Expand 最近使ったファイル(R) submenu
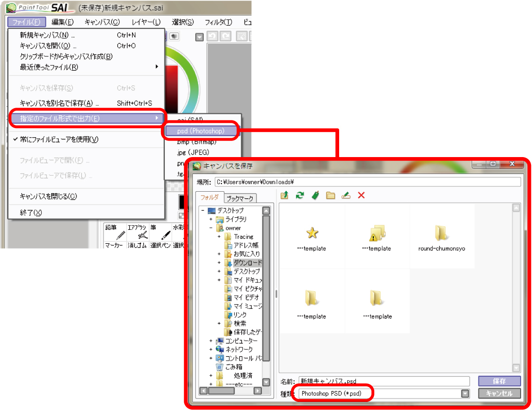This screenshot has height=410, width=532. [86, 67]
